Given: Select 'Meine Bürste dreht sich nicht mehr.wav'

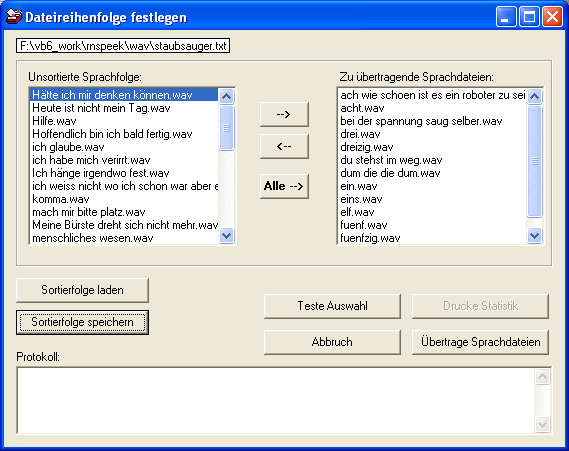Looking at the screenshot, I should (124, 225).
